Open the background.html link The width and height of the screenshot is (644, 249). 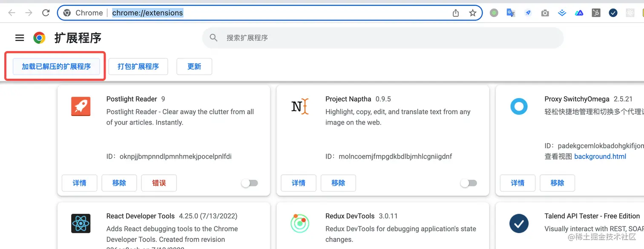[600, 156]
